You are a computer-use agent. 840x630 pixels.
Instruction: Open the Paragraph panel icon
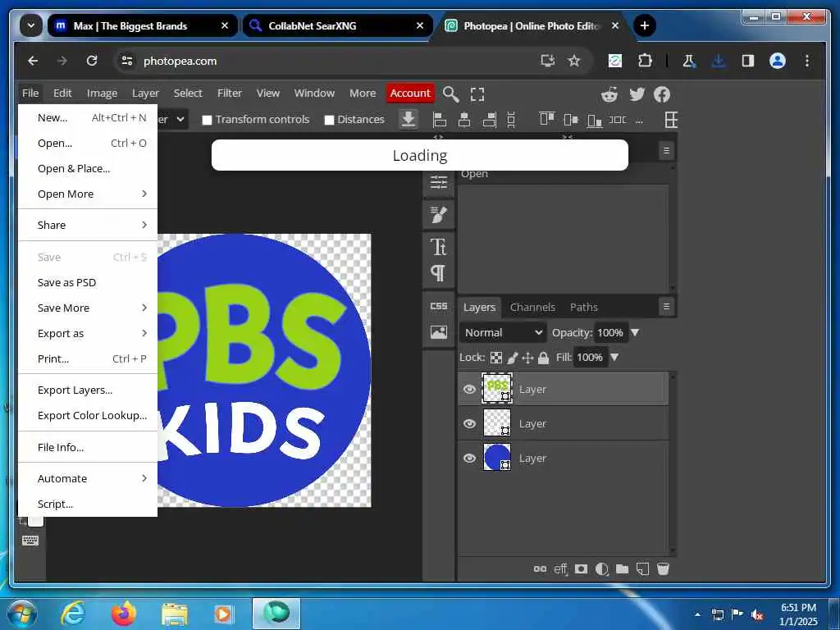pyautogui.click(x=438, y=273)
